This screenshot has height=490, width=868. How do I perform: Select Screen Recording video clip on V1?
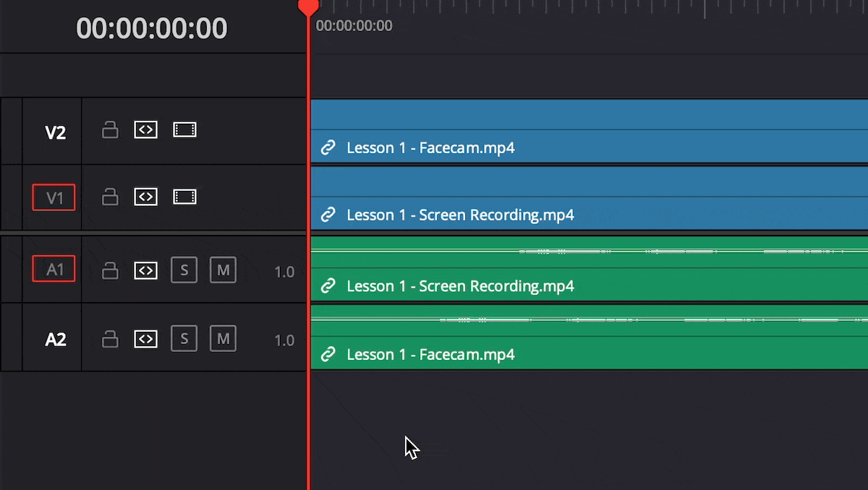(x=589, y=198)
